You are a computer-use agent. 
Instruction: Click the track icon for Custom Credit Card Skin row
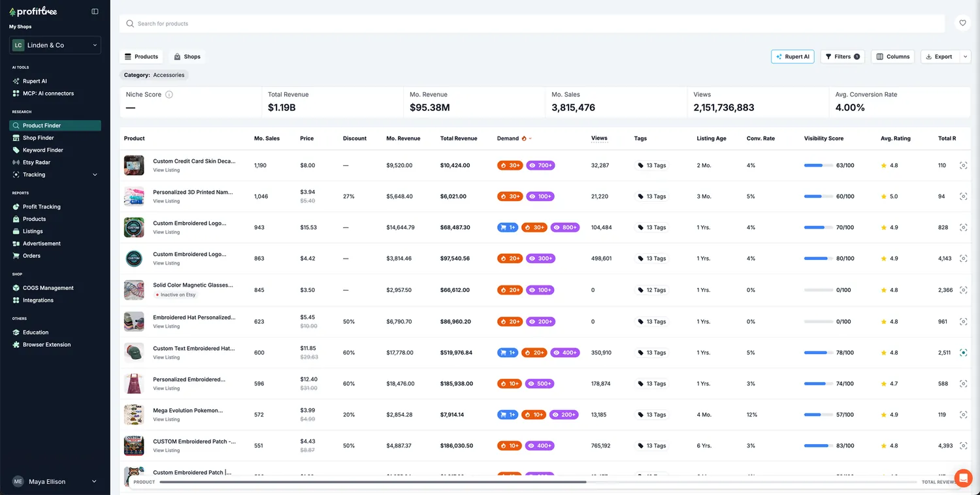963,166
